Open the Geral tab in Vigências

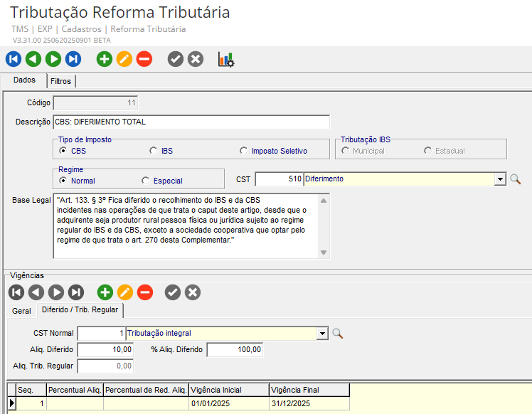[x=21, y=311]
